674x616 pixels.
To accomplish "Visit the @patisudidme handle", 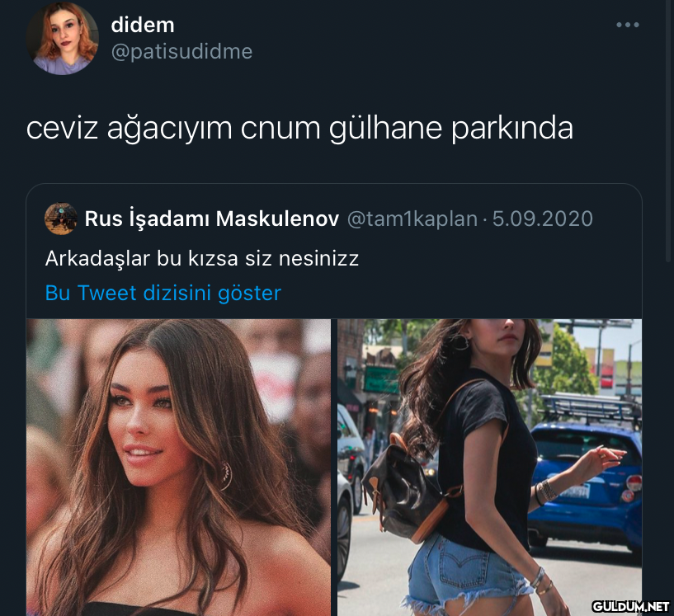I will [x=181, y=52].
